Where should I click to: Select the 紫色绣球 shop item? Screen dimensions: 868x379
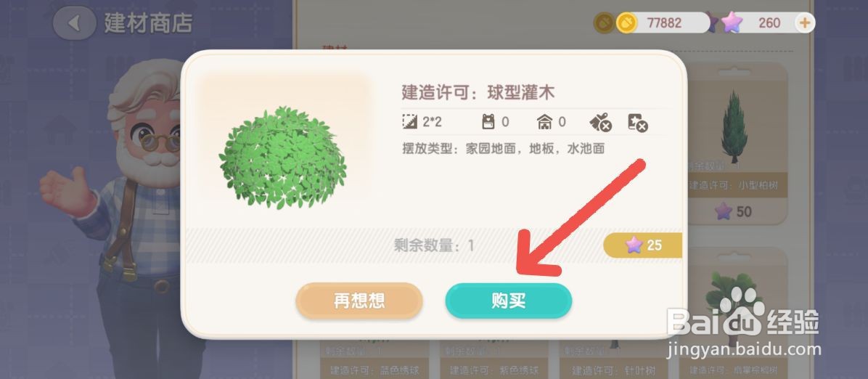(x=494, y=359)
